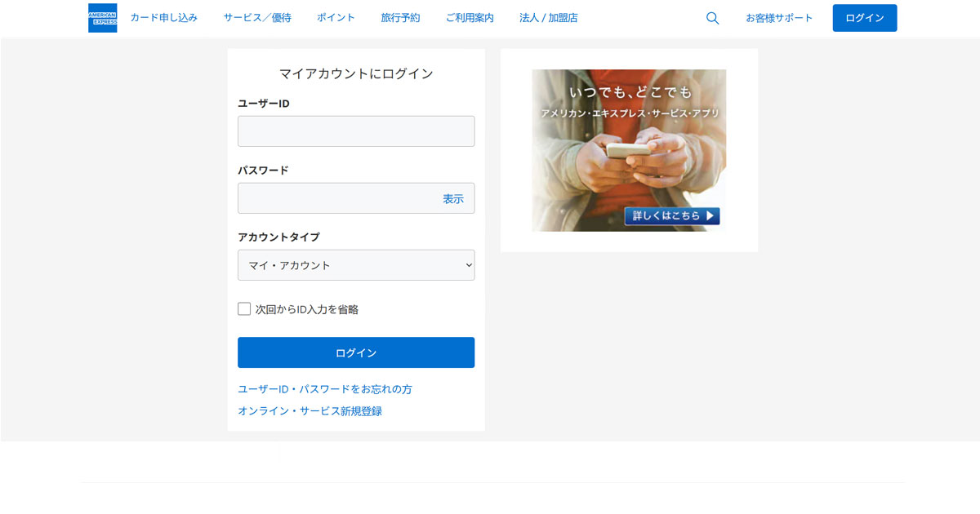Click the American Express logo
The height and width of the screenshot is (514, 980).
102,18
